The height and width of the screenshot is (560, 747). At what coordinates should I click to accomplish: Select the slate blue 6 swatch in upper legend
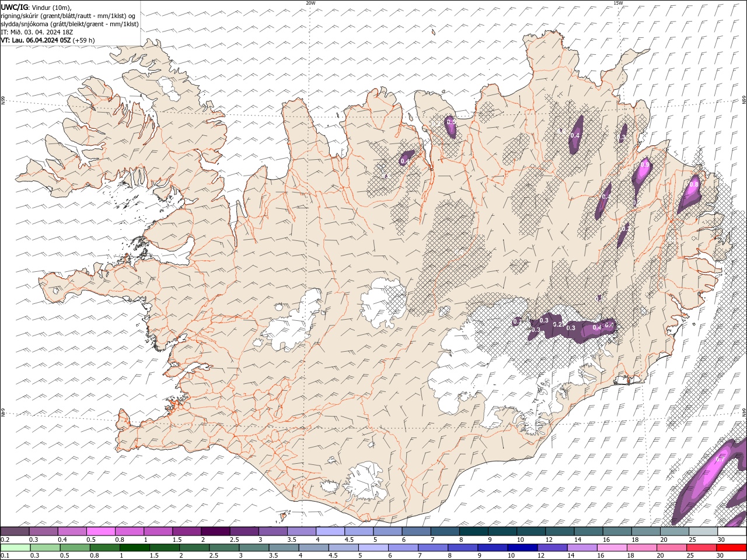click(x=416, y=531)
